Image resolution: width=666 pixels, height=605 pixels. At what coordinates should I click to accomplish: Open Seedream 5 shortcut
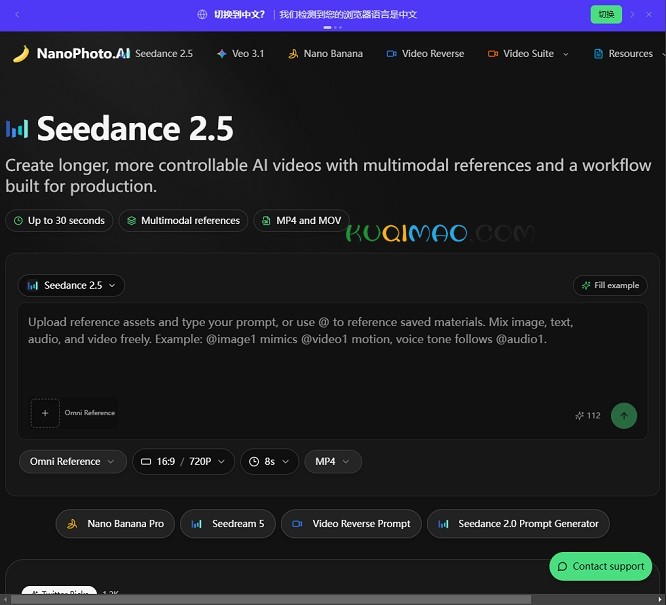pos(228,523)
